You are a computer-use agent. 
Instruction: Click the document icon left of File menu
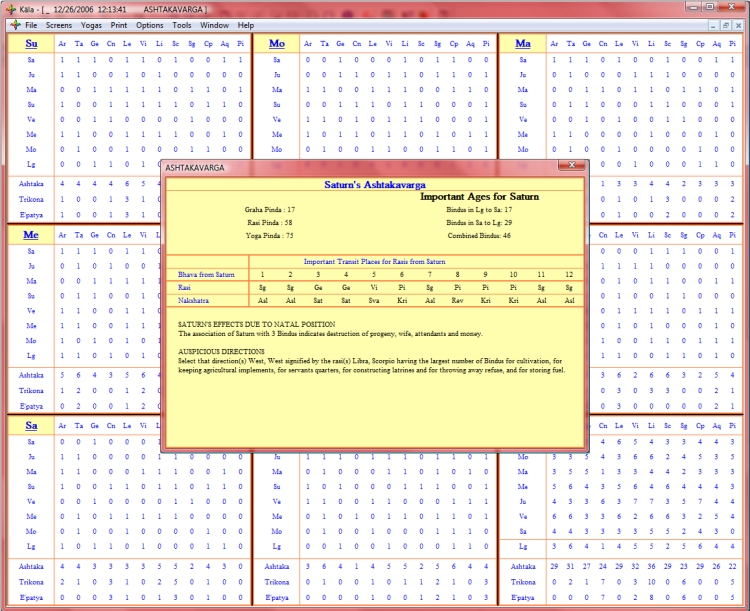coord(15,25)
